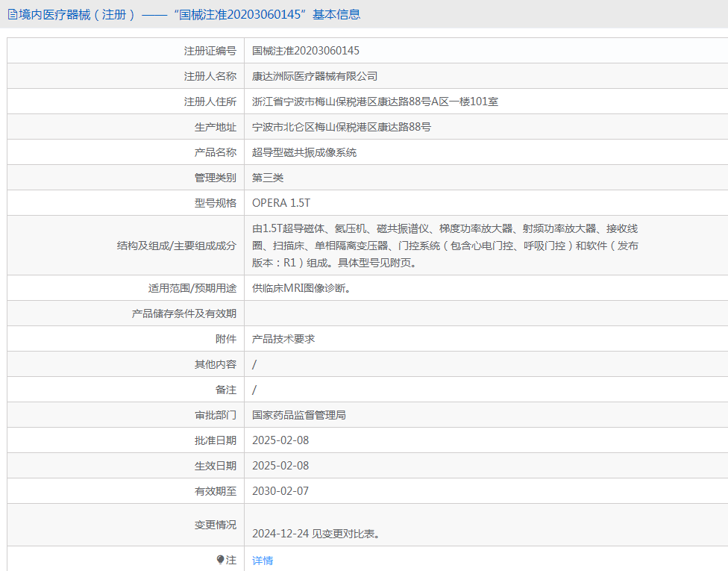Open the 详情 link
The height and width of the screenshot is (571, 728).
[263, 561]
